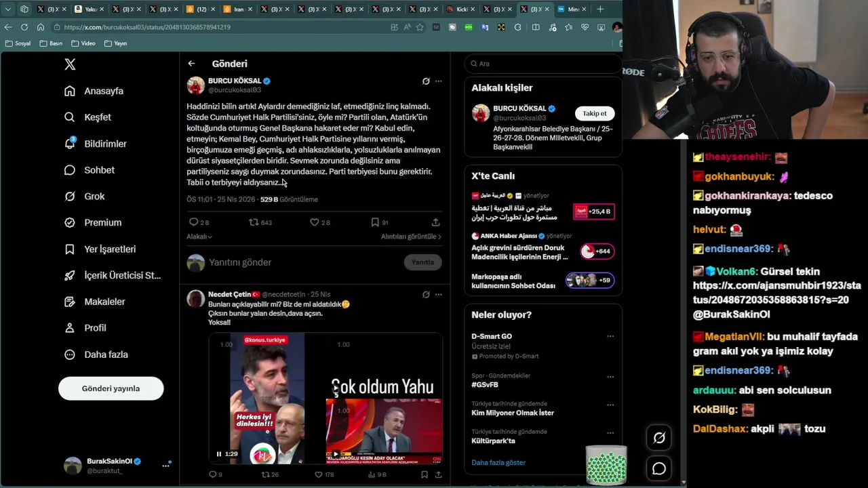The height and width of the screenshot is (488, 868).
Task: Reload the page in browser toolbar
Action: click(24, 27)
